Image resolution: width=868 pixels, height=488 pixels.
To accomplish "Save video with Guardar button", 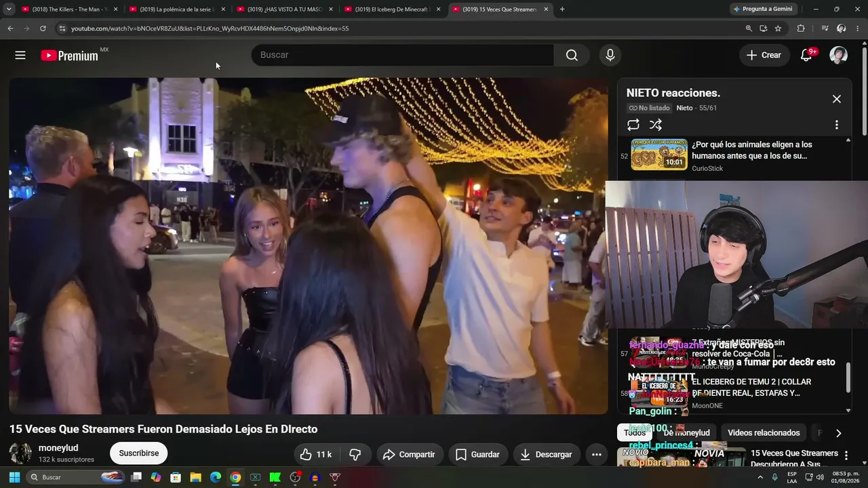I will pyautogui.click(x=477, y=454).
